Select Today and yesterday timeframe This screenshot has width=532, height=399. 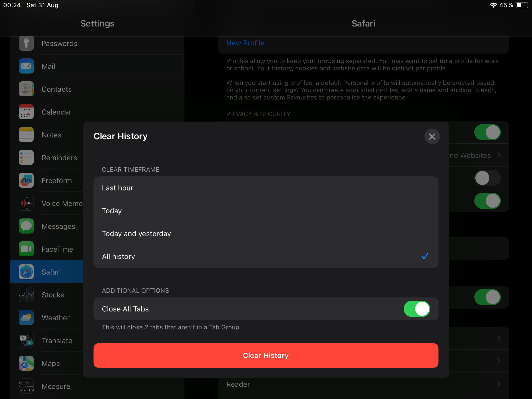pyautogui.click(x=266, y=234)
